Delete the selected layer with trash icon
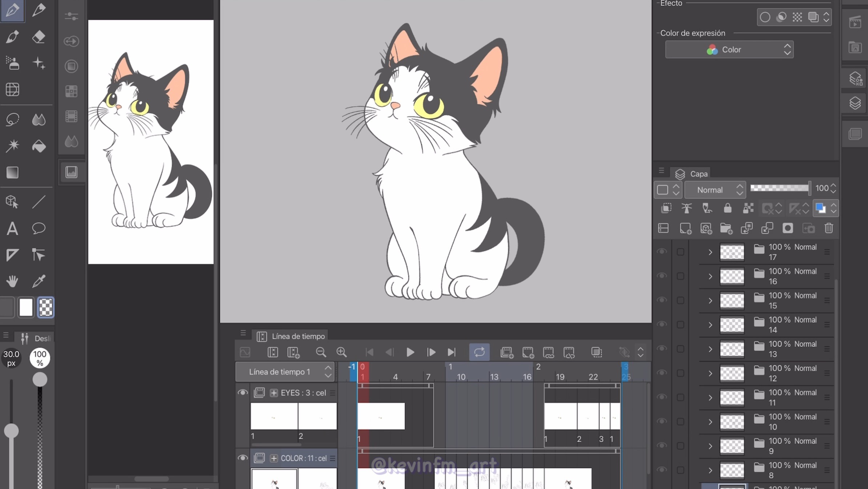 coord(829,228)
